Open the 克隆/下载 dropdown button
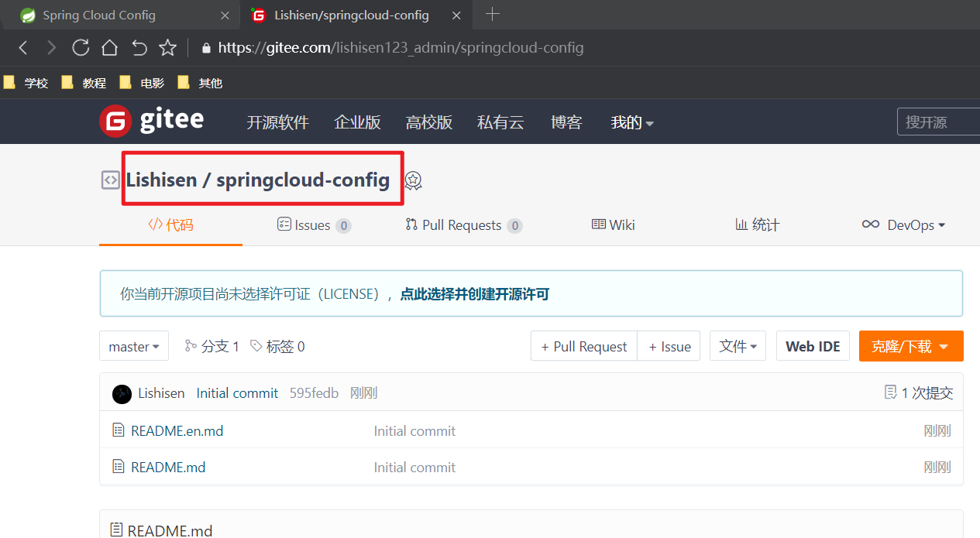The width and height of the screenshot is (980, 538). point(911,346)
